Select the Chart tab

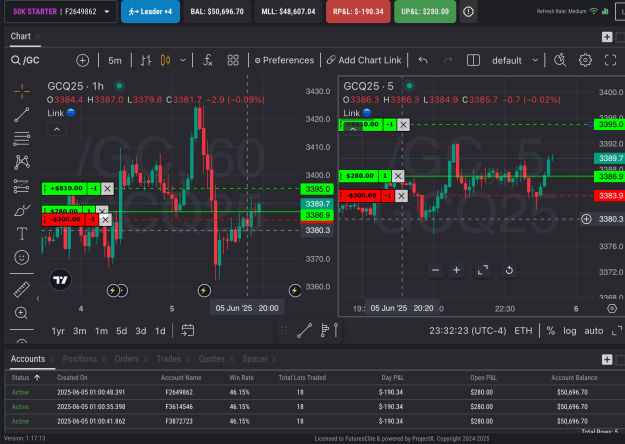20,36
